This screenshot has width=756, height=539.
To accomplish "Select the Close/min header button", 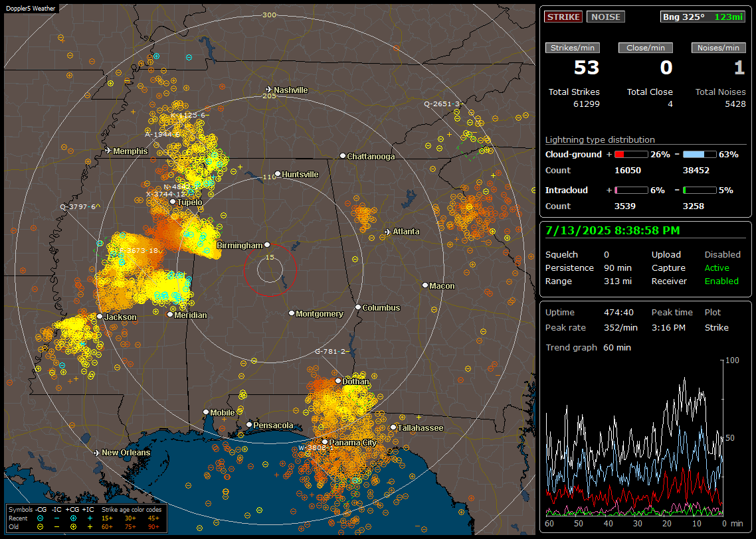I will pyautogui.click(x=646, y=48).
